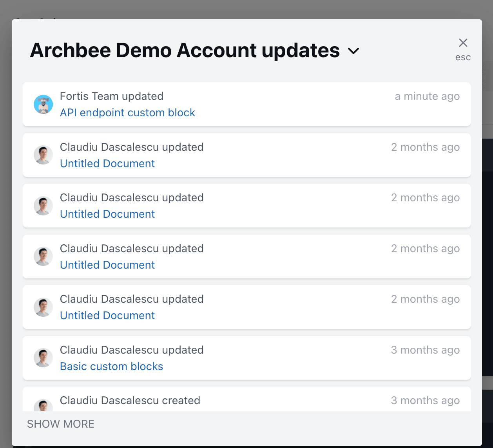Screen dimensions: 493x448
Task: Click the 'a minute ago' timestamp
Action: tap(427, 96)
